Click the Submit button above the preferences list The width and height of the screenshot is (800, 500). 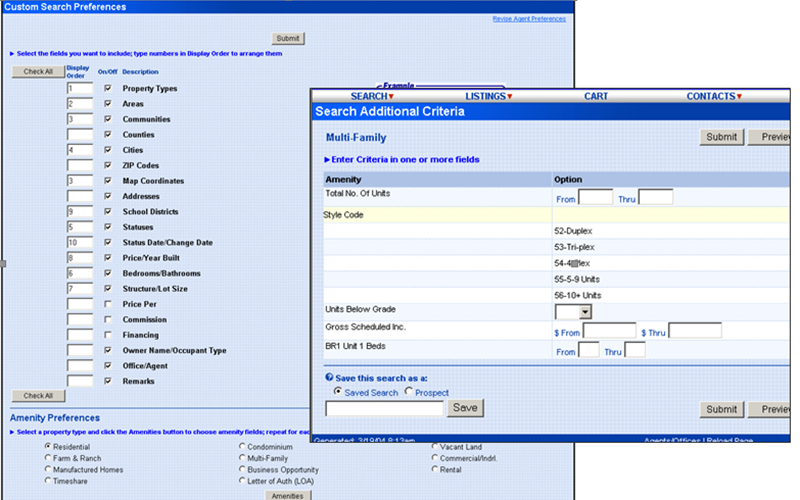coord(287,38)
